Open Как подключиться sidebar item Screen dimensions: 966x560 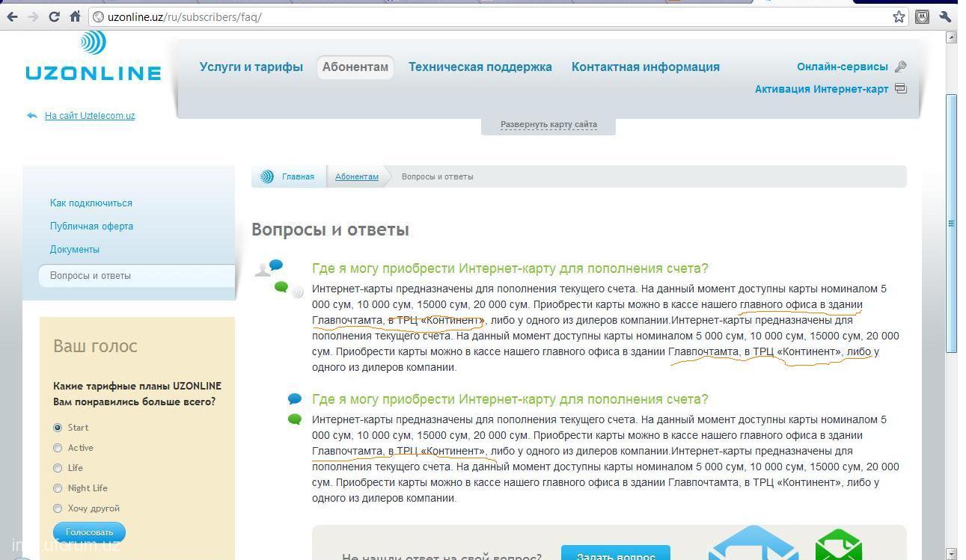(91, 203)
